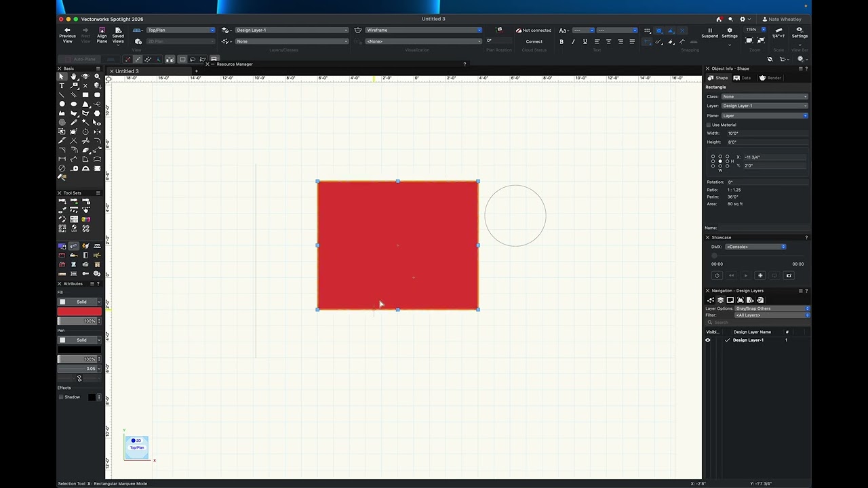The width and height of the screenshot is (868, 488).
Task: Click the magnifier search icon in title bar
Action: pos(730,19)
